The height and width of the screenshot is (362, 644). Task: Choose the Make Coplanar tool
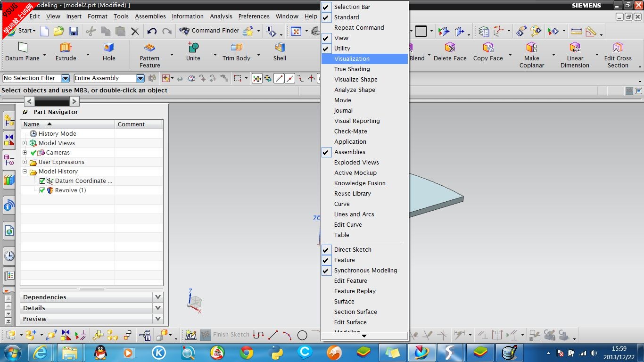pos(532,55)
